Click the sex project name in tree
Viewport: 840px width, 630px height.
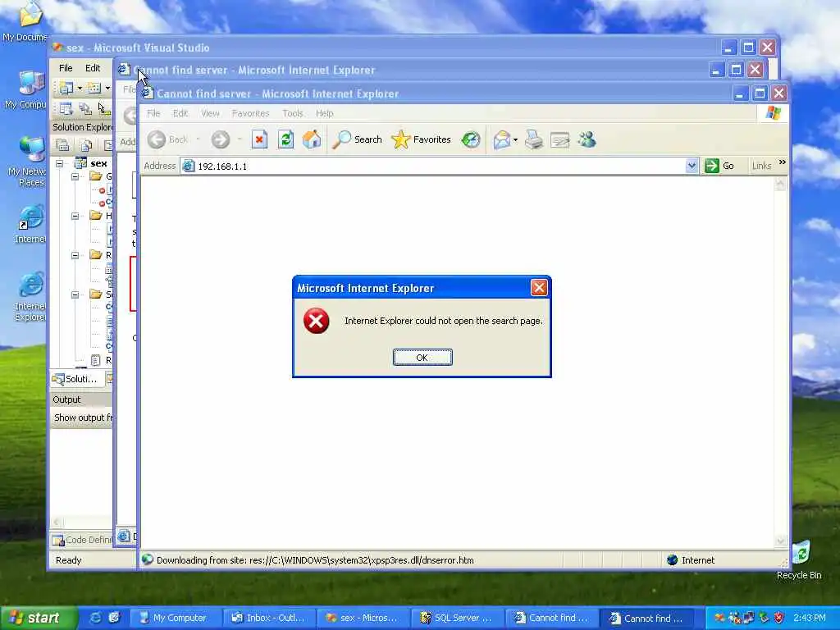click(98, 163)
